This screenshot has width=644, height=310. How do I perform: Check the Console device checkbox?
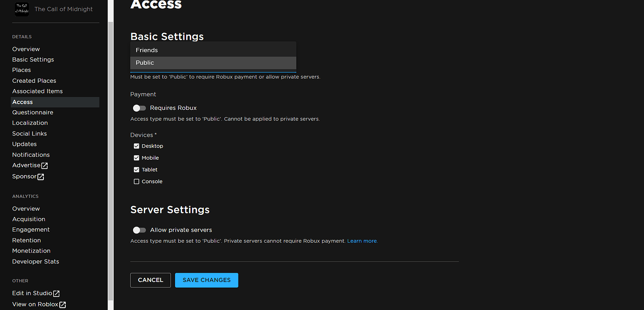point(137,181)
